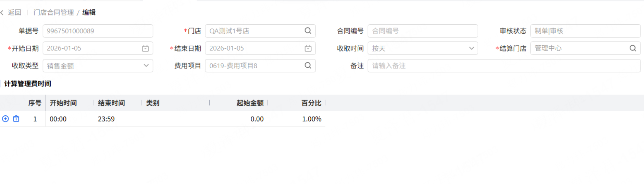Expand the 收取类型 dropdown
The width and height of the screenshot is (644, 184).
[146, 66]
